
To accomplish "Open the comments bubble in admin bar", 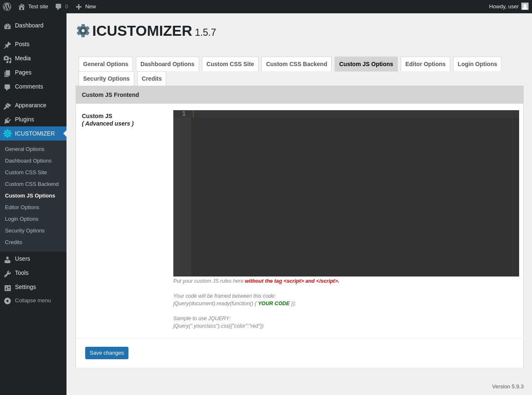I will [x=59, y=7].
